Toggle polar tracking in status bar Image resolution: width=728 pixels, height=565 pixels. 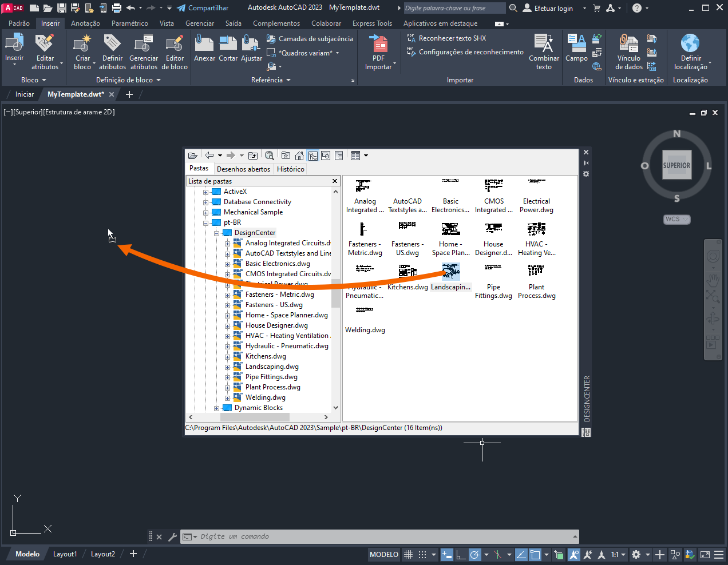[x=475, y=555]
